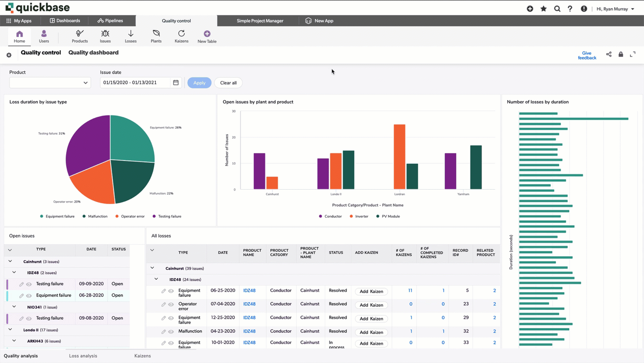Click the Clear all filters button
This screenshot has width=644, height=363.
tap(228, 82)
